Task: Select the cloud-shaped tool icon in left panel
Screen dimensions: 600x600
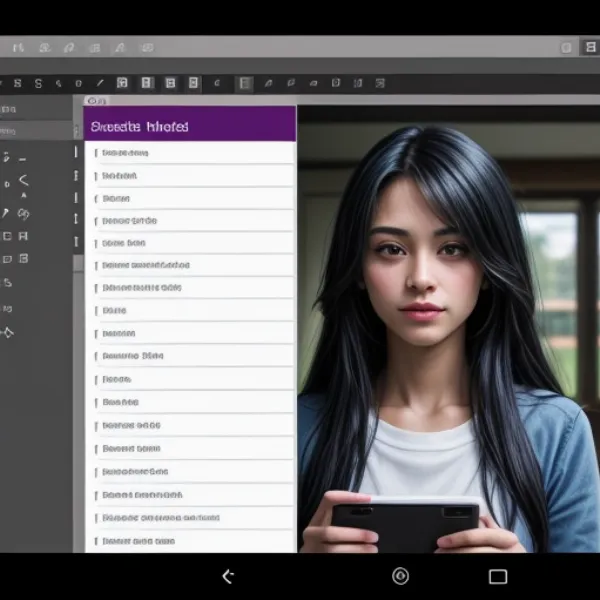Action: point(23,214)
